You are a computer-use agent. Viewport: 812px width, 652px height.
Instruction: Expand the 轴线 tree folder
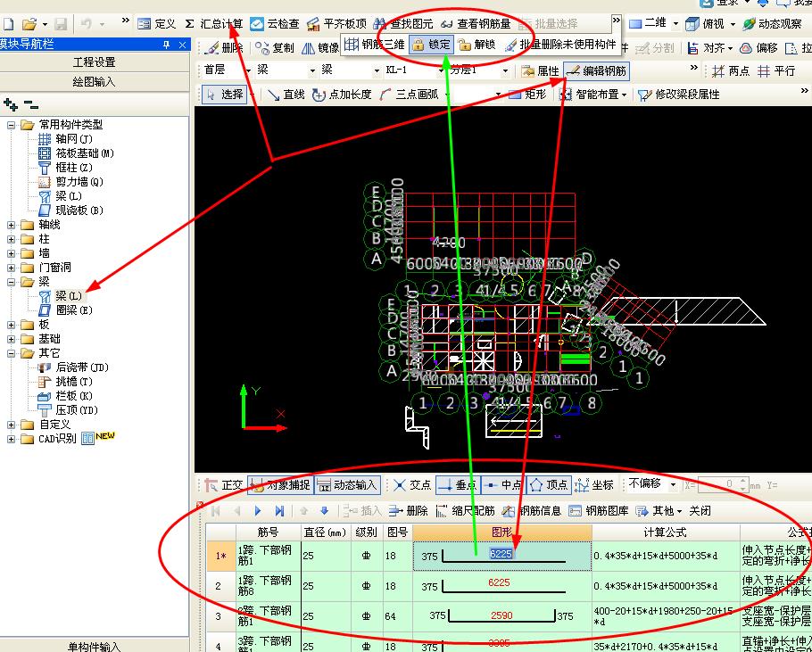point(12,225)
